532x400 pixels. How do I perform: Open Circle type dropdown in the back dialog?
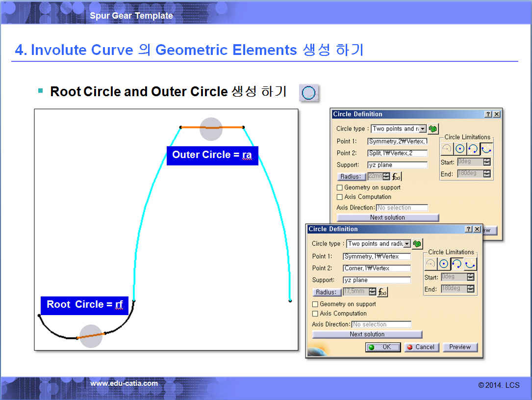(423, 129)
